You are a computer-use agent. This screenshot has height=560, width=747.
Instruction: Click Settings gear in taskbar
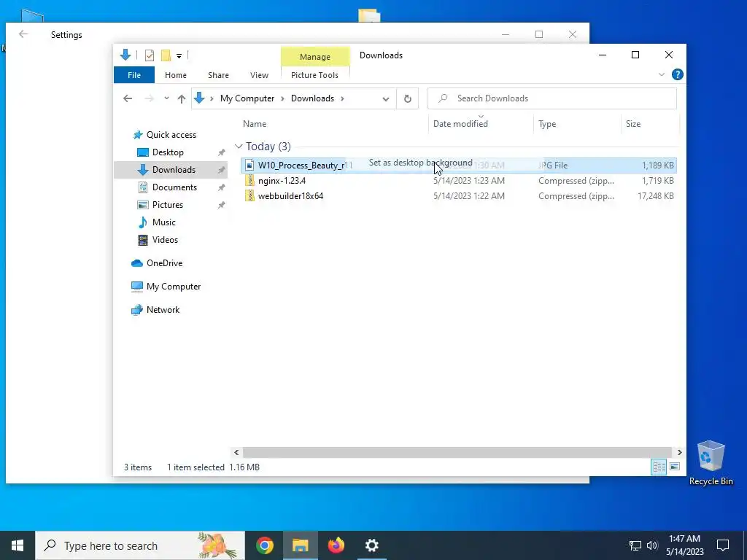[371, 545]
